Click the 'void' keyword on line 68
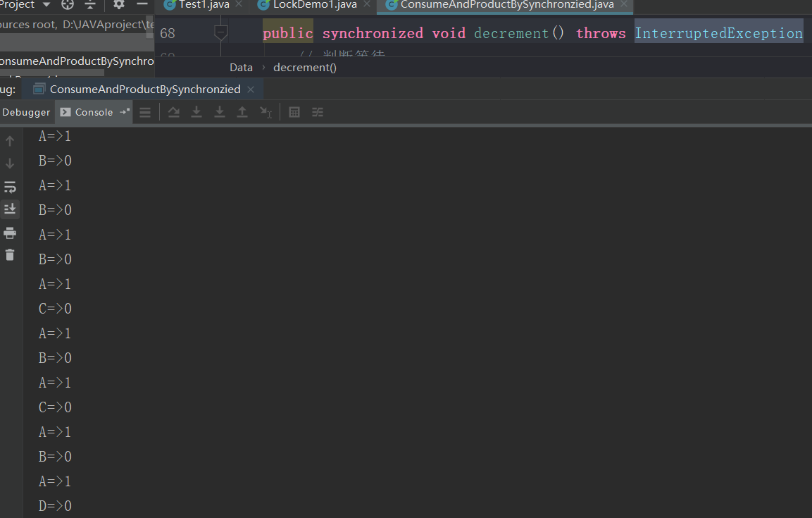The height and width of the screenshot is (518, 812). click(449, 33)
